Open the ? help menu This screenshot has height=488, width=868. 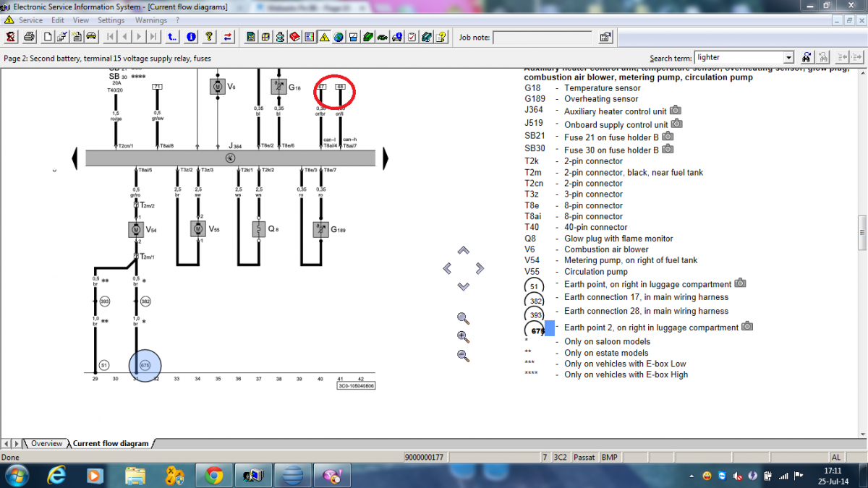[177, 20]
